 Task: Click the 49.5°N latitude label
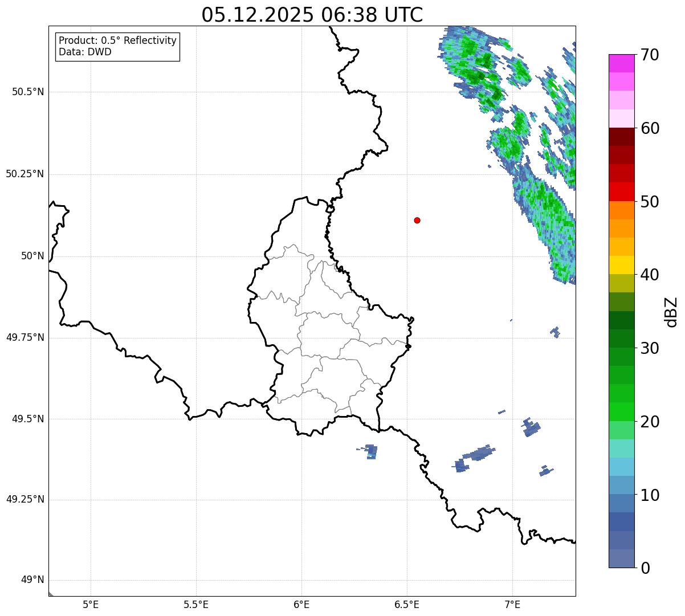point(28,419)
